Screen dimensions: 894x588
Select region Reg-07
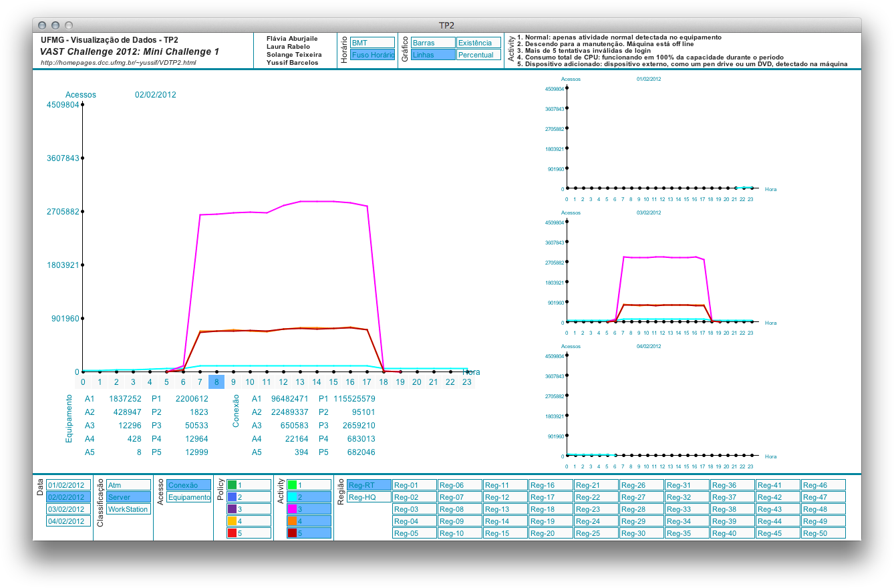pos(460,497)
